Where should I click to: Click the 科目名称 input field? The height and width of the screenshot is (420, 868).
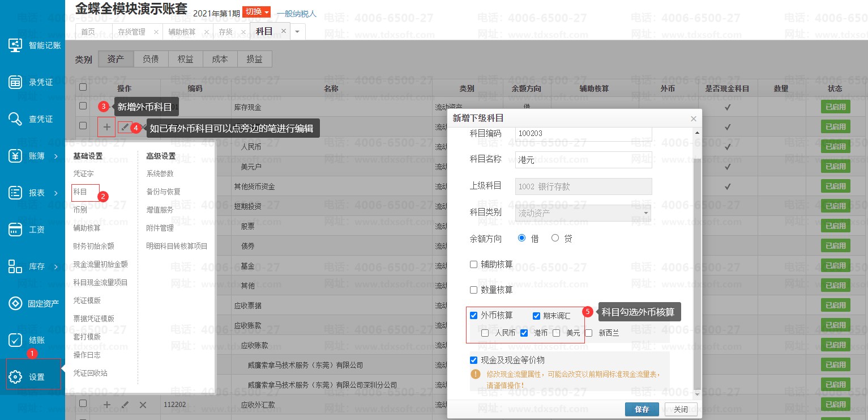[583, 160]
